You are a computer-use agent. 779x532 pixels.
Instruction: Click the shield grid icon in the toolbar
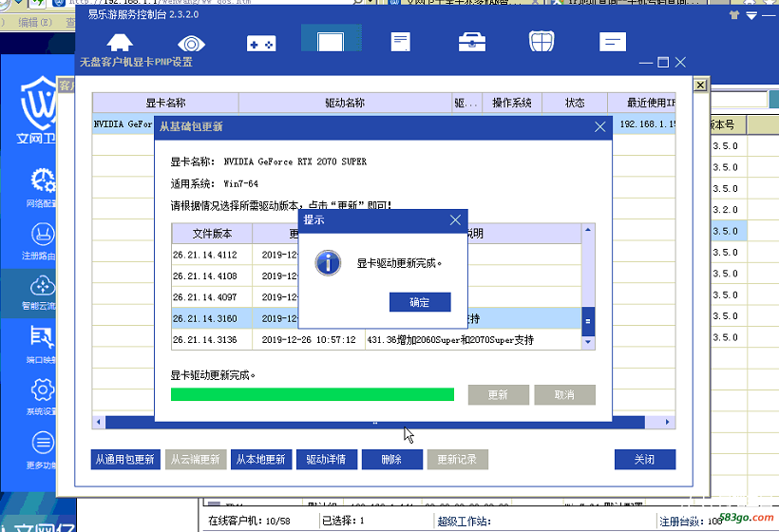tap(541, 43)
